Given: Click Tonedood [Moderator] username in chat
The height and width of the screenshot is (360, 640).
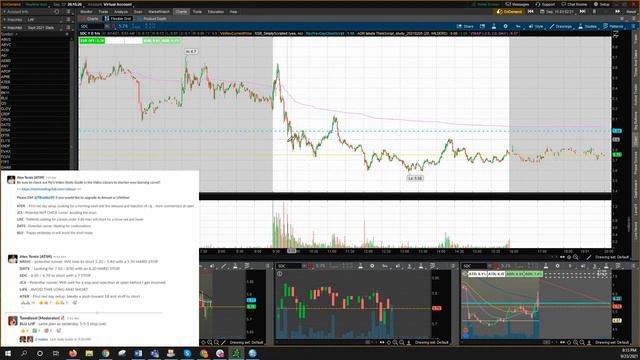Looking at the screenshot, I should [x=40, y=318].
